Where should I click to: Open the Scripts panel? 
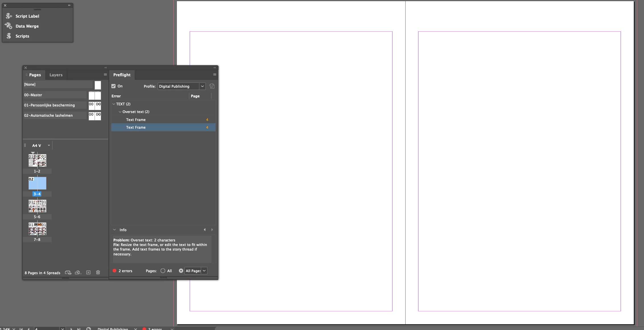tap(22, 36)
